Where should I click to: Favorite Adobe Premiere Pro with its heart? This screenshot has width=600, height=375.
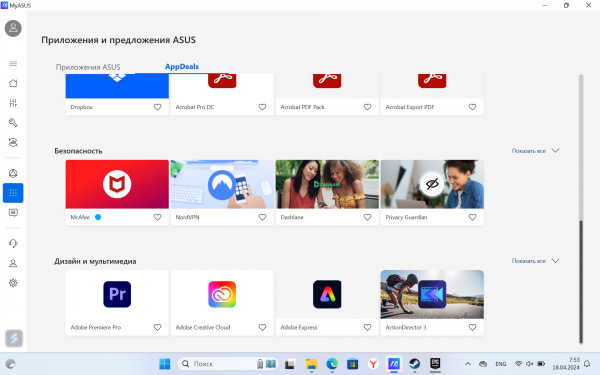coord(157,328)
